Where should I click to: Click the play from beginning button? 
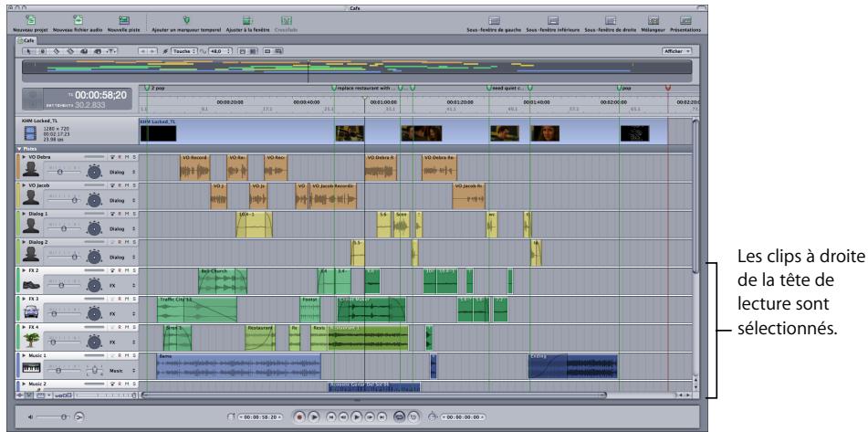point(313,416)
